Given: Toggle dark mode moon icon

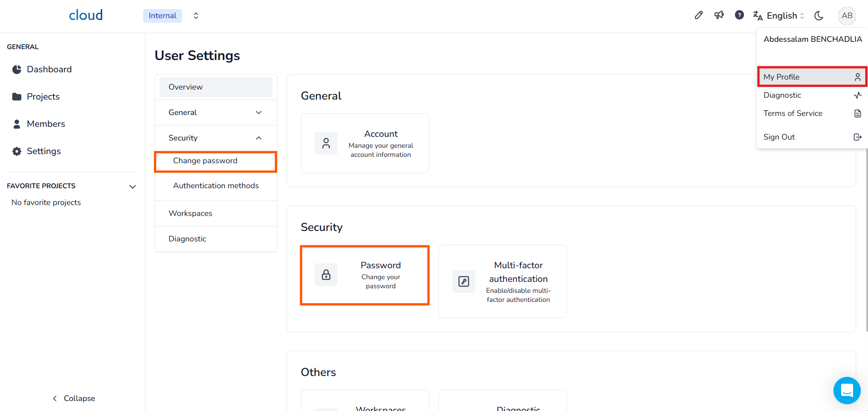Looking at the screenshot, I should tap(819, 15).
